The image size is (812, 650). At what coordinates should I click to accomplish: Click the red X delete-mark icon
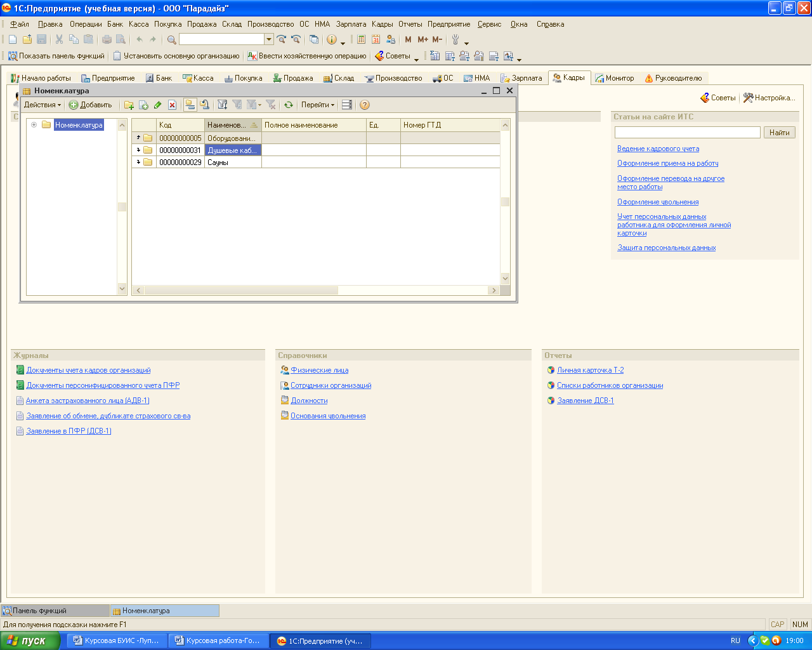(172, 105)
